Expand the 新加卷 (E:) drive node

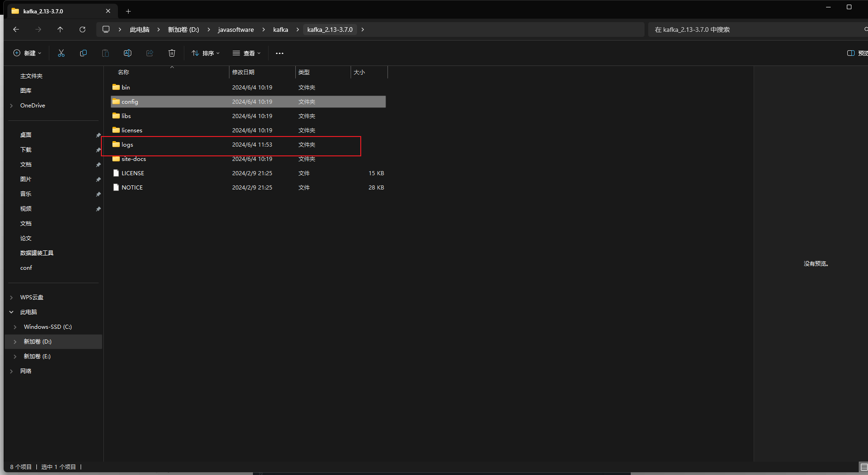click(x=15, y=356)
